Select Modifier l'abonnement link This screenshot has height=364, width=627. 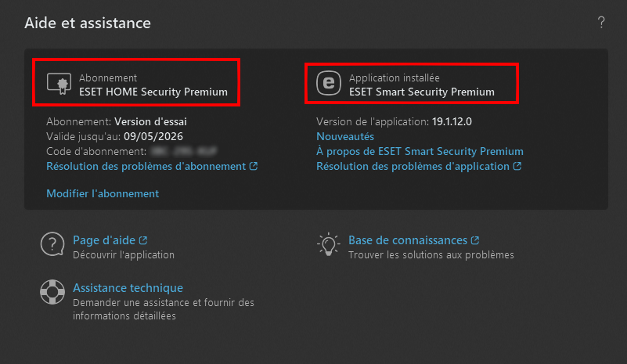(x=103, y=193)
